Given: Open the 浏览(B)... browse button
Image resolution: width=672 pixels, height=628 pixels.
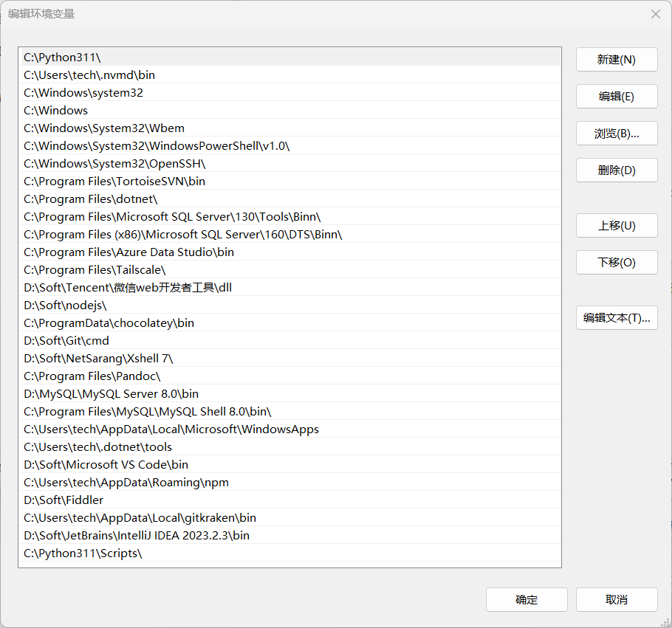Looking at the screenshot, I should point(617,134).
